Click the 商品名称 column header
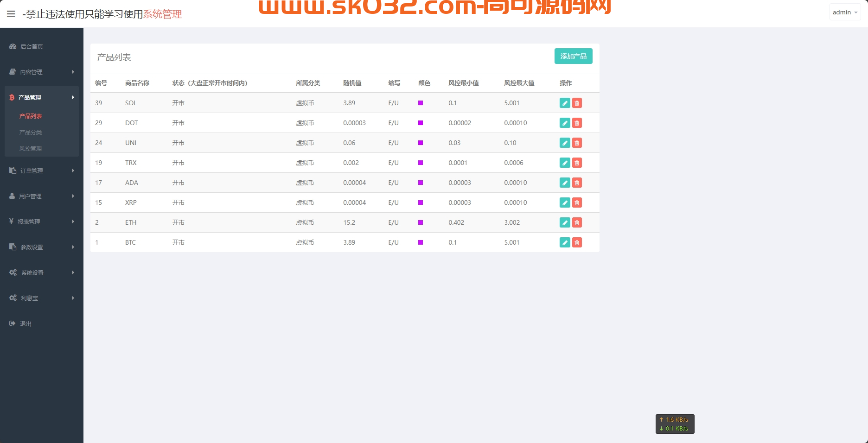The height and width of the screenshot is (443, 868). point(137,83)
